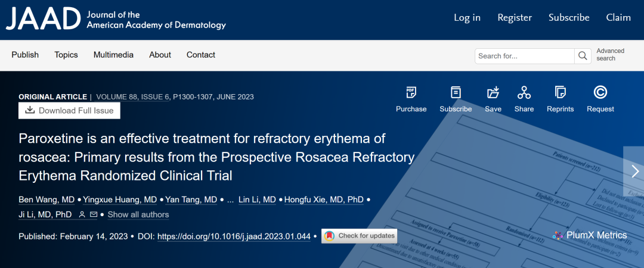The image size is (644, 268).
Task: Select author Hongfu Xie, MD, PhD
Action: click(x=324, y=200)
